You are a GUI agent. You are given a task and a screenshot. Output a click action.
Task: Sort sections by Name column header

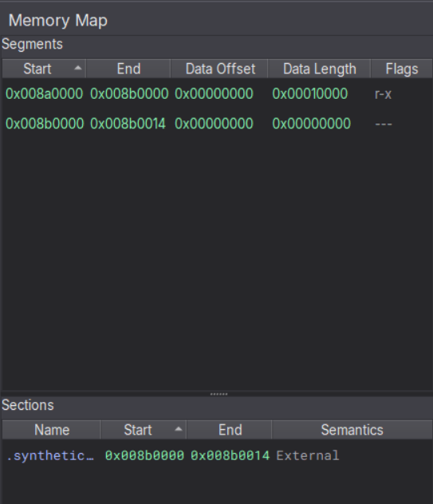pos(52,430)
